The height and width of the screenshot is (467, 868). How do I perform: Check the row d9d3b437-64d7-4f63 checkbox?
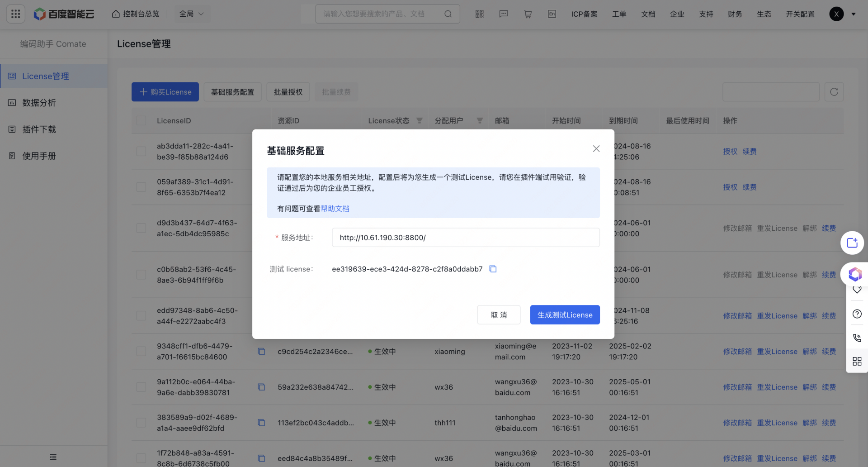click(141, 228)
